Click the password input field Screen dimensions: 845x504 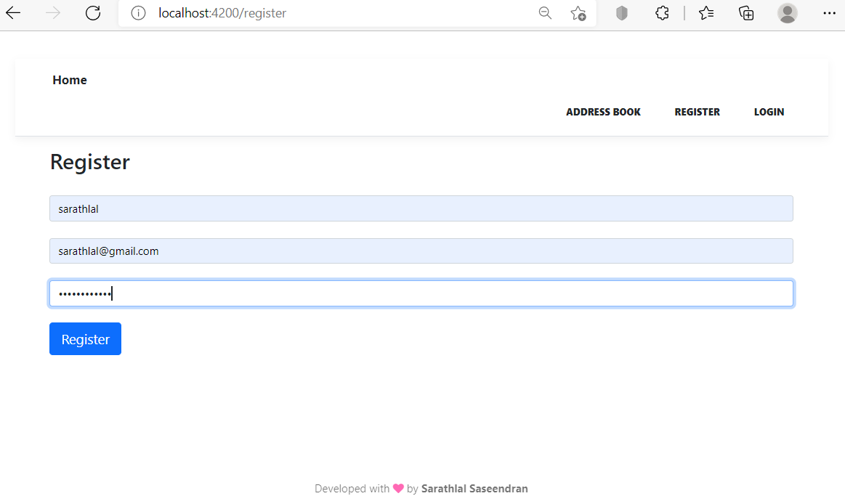coord(421,293)
